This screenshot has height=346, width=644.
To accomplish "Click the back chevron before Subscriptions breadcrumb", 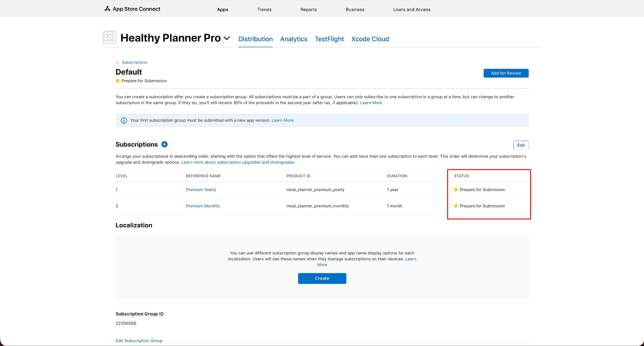I will point(117,62).
